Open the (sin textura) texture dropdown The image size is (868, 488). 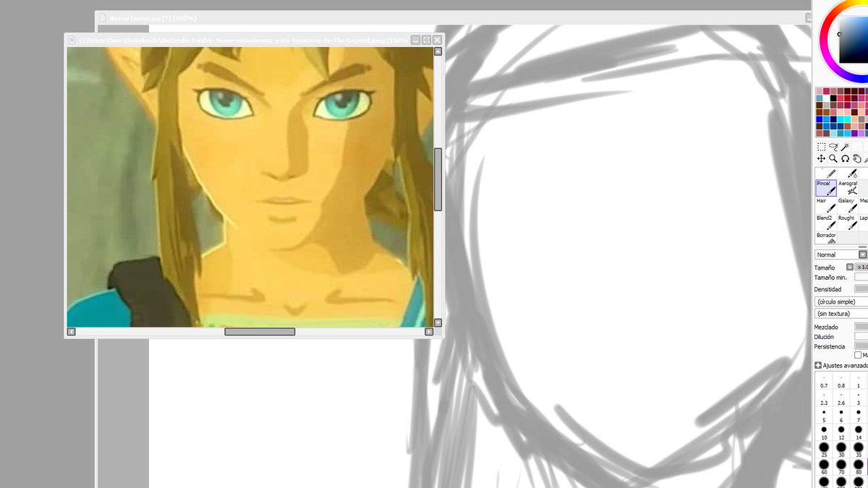[x=841, y=314]
